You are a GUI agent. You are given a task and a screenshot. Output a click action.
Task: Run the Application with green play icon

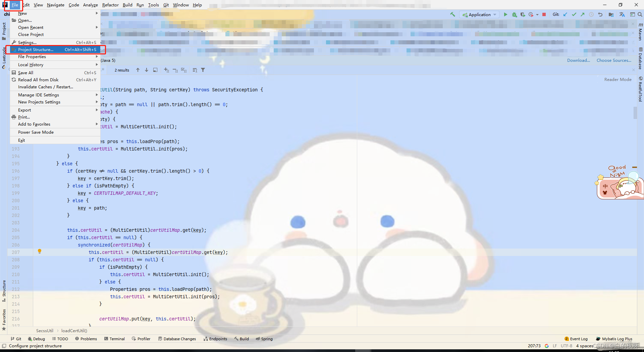point(505,14)
